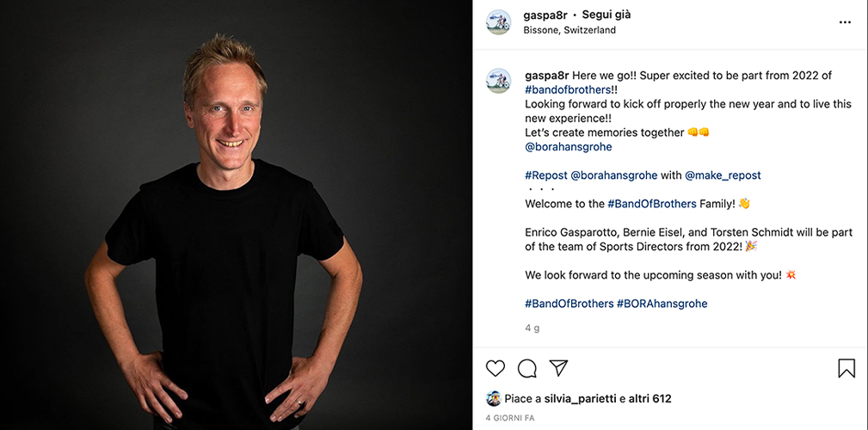Open small avatar next to likes
The width and height of the screenshot is (868, 430).
[x=493, y=398]
